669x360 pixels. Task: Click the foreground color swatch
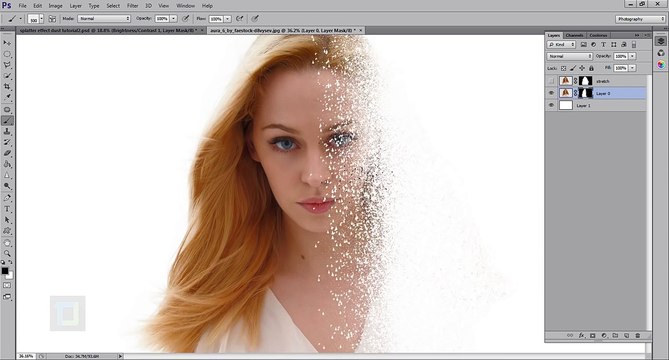coord(5,271)
